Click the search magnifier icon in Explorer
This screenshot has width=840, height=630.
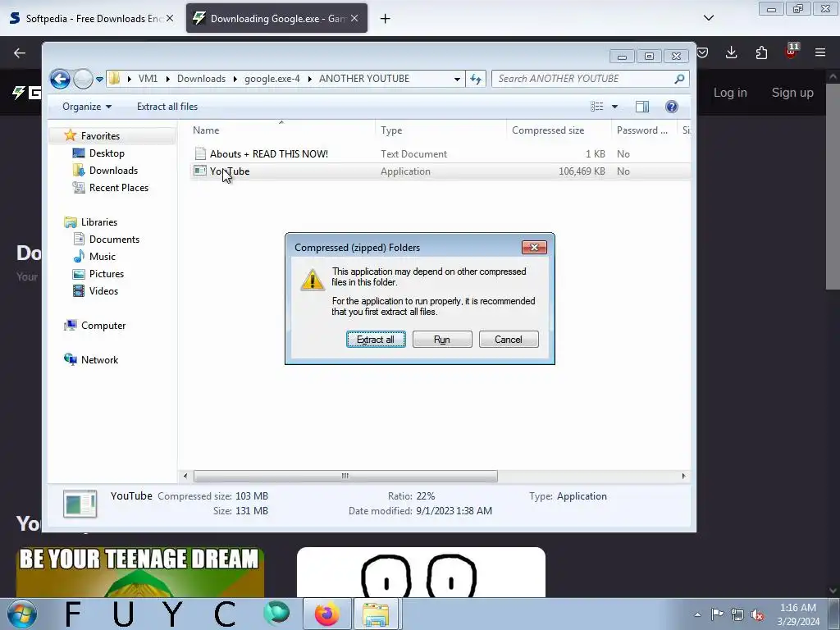(x=679, y=79)
